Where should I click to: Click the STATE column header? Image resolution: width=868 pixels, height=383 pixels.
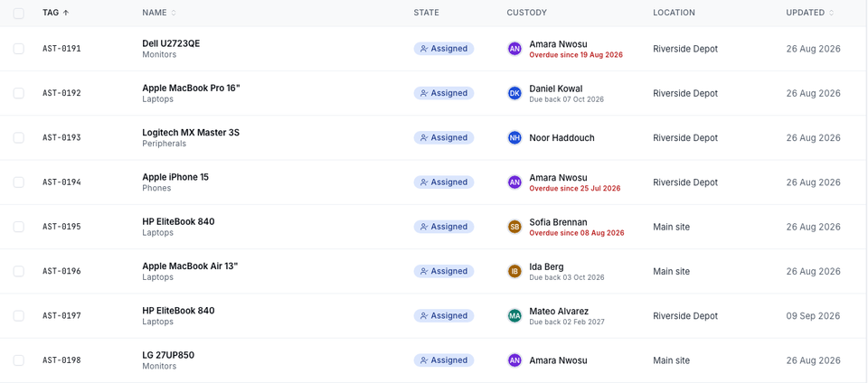click(426, 13)
